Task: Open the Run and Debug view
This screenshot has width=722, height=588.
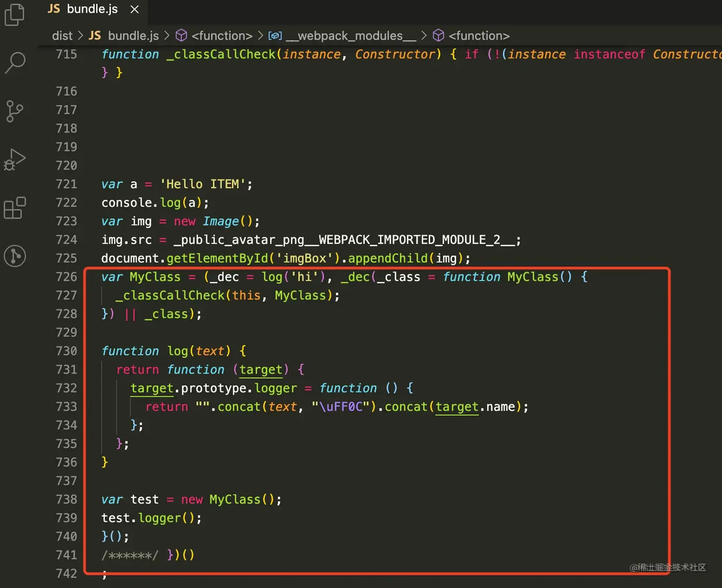Action: 14,159
